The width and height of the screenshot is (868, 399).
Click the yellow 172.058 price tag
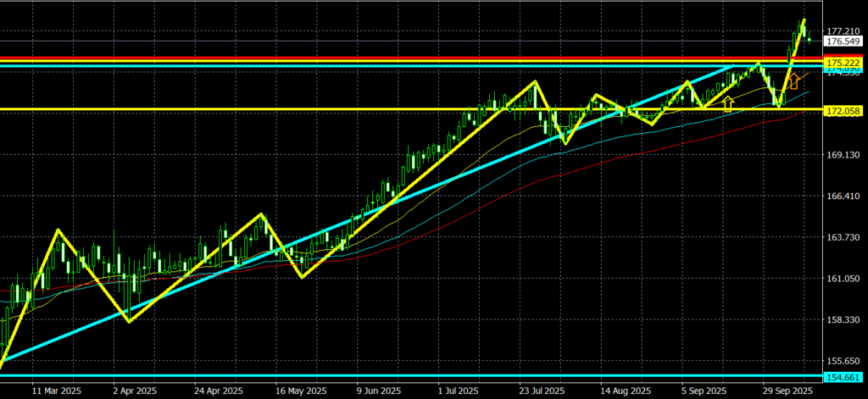point(843,112)
